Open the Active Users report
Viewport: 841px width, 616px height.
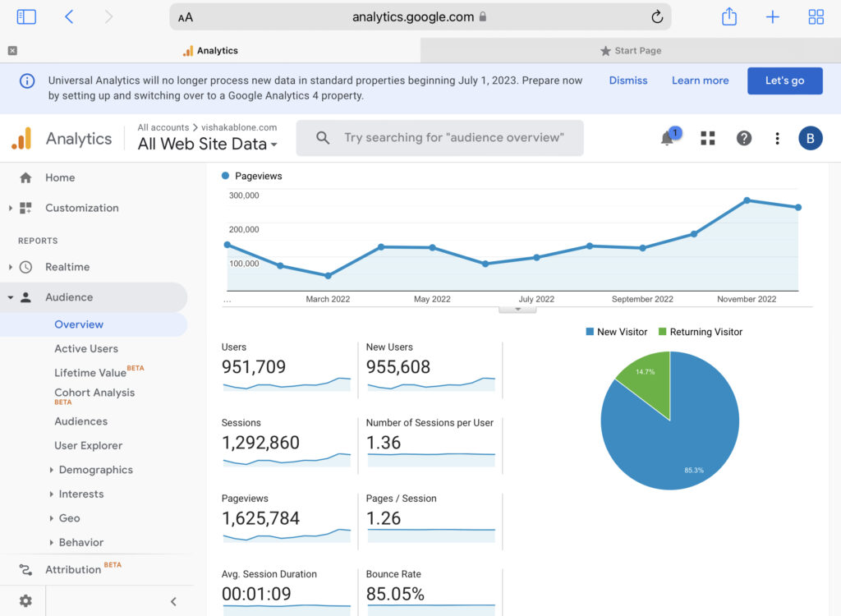tap(85, 348)
